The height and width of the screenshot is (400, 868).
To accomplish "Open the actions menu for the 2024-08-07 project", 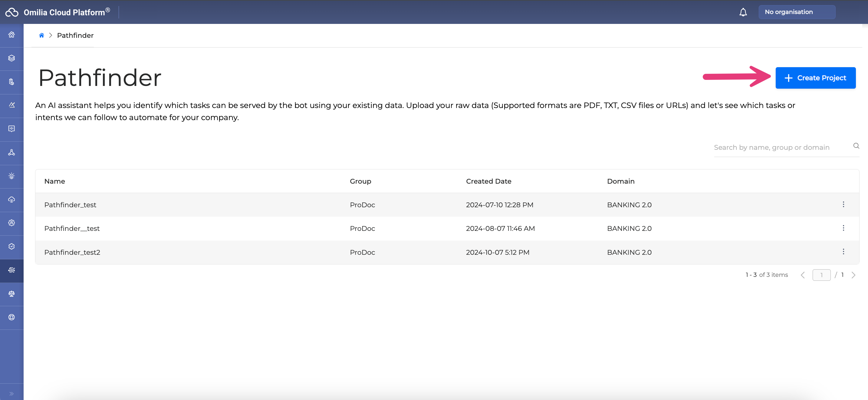I will click(843, 228).
